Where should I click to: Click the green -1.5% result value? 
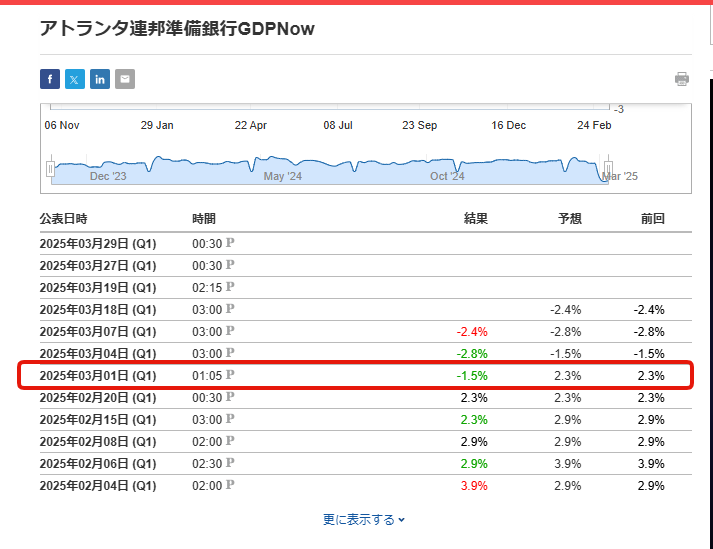tap(472, 376)
